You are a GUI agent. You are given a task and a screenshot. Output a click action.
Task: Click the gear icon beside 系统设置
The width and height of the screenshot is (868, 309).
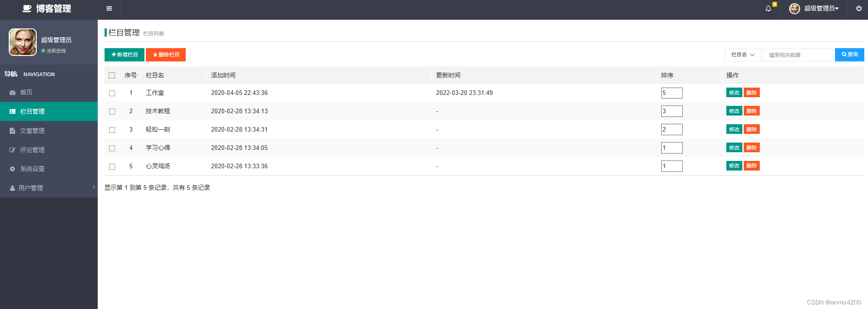(x=12, y=169)
